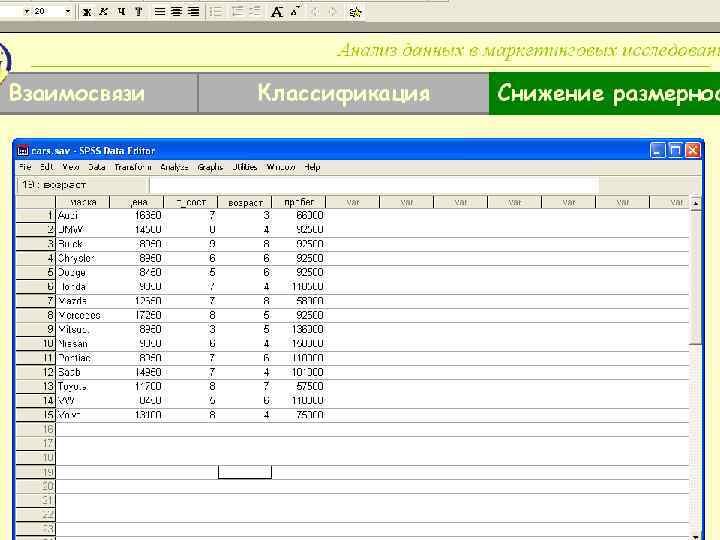Click the star animation effects icon

[355, 12]
